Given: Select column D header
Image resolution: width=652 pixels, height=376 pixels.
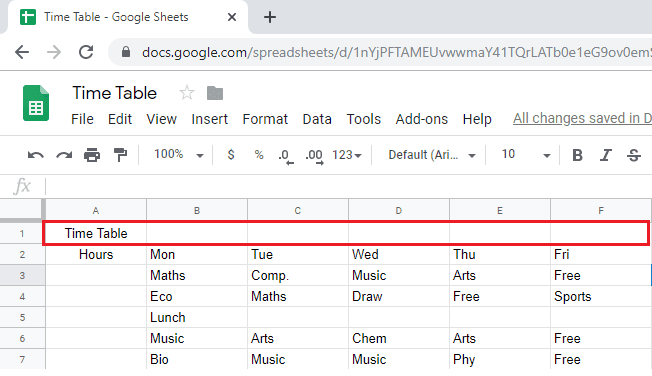Looking at the screenshot, I should click(399, 210).
